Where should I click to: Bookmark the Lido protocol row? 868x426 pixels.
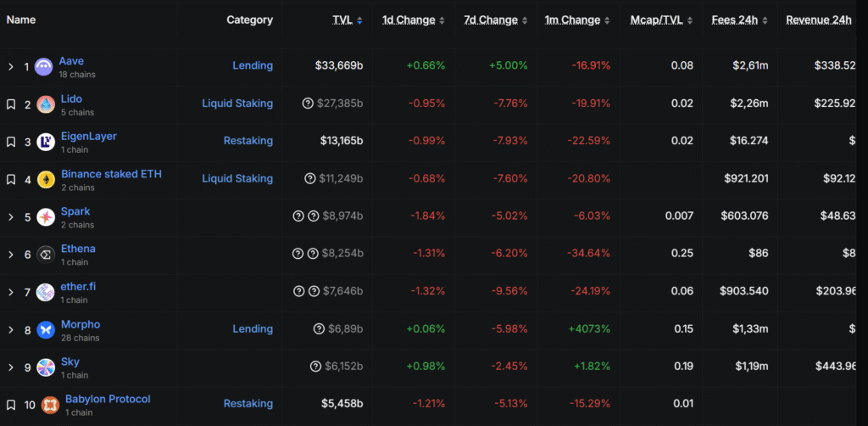tap(11, 104)
